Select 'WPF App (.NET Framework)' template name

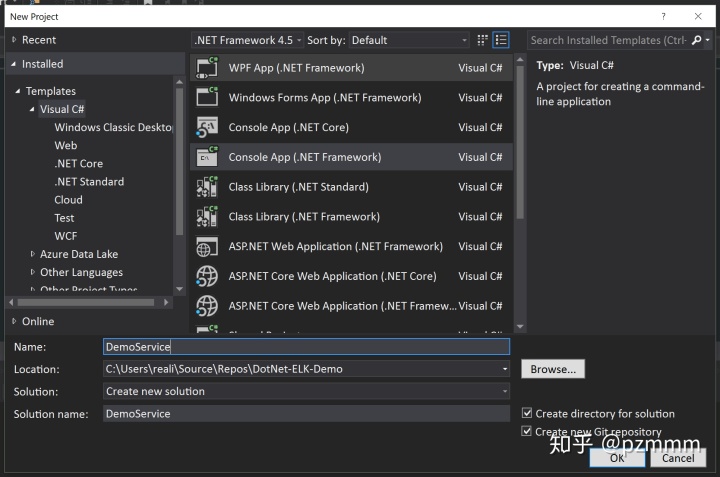coord(297,68)
